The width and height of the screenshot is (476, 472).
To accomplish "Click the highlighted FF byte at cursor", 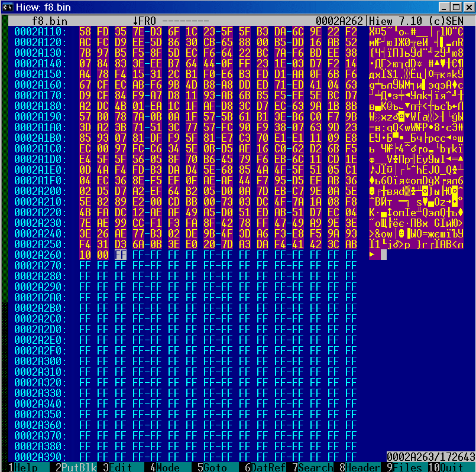I will point(121,255).
